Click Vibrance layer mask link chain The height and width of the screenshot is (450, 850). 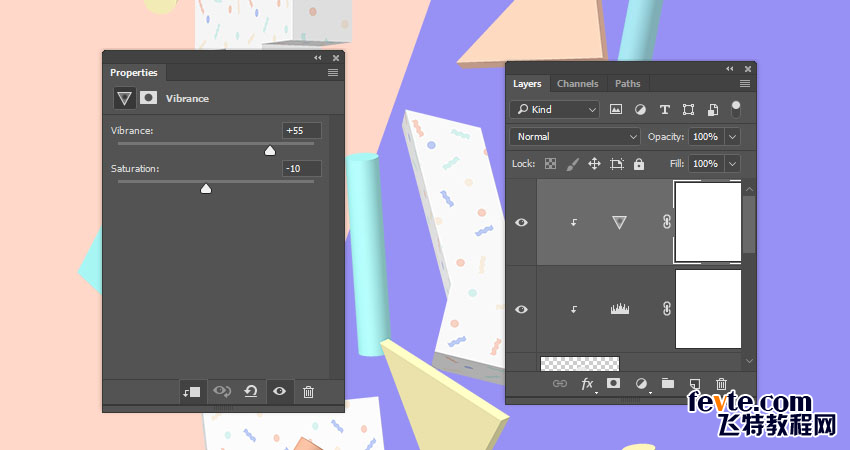click(x=667, y=222)
